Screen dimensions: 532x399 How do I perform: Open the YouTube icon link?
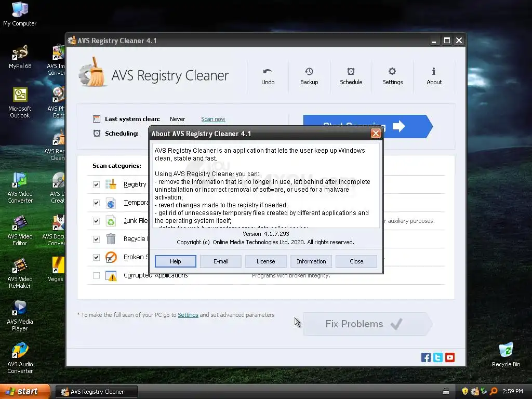450,357
